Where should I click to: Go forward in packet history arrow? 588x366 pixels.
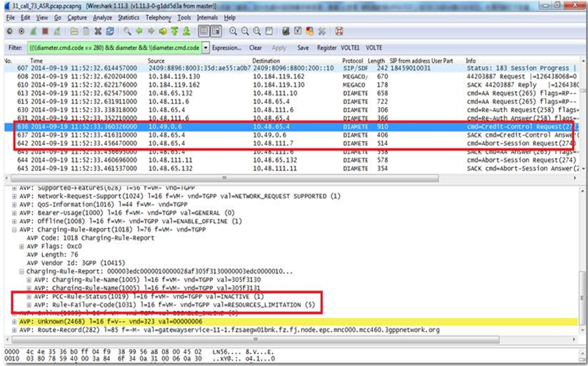[x=151, y=32]
